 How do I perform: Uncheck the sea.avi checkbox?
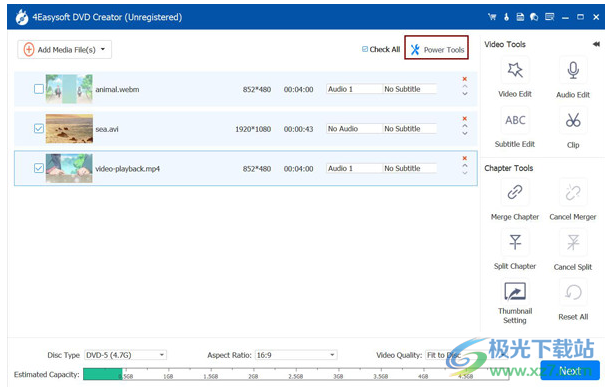point(39,128)
